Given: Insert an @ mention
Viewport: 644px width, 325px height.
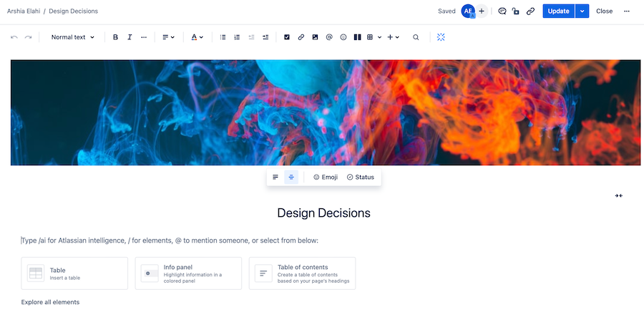Looking at the screenshot, I should (x=329, y=37).
